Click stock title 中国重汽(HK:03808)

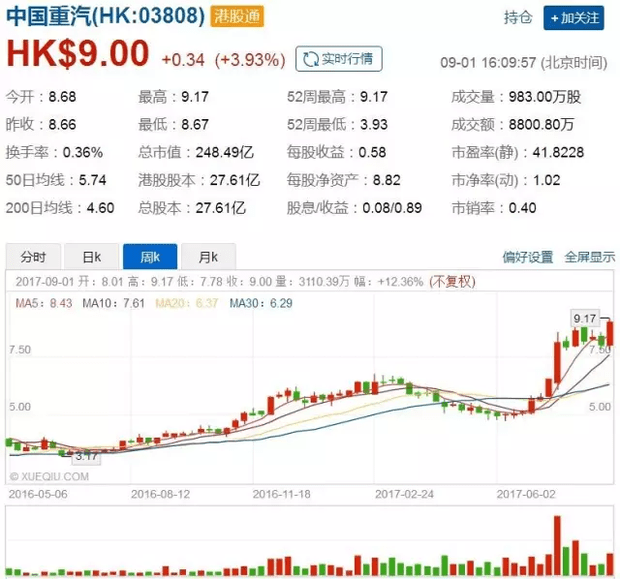pos(106,17)
